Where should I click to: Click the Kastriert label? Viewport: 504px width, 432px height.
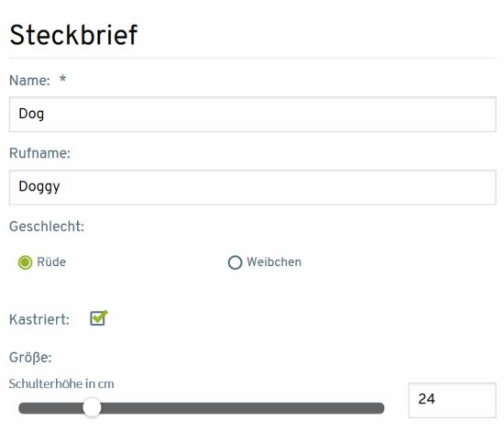39,320
